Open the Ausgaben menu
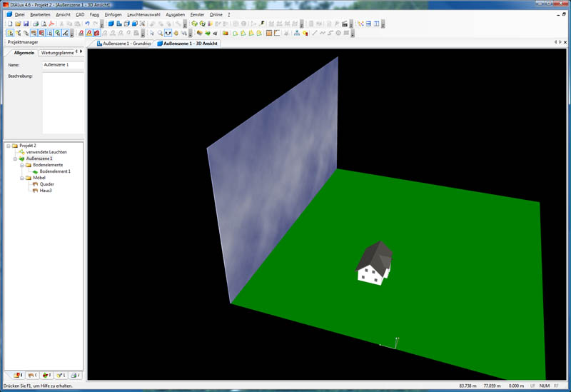 coord(175,14)
